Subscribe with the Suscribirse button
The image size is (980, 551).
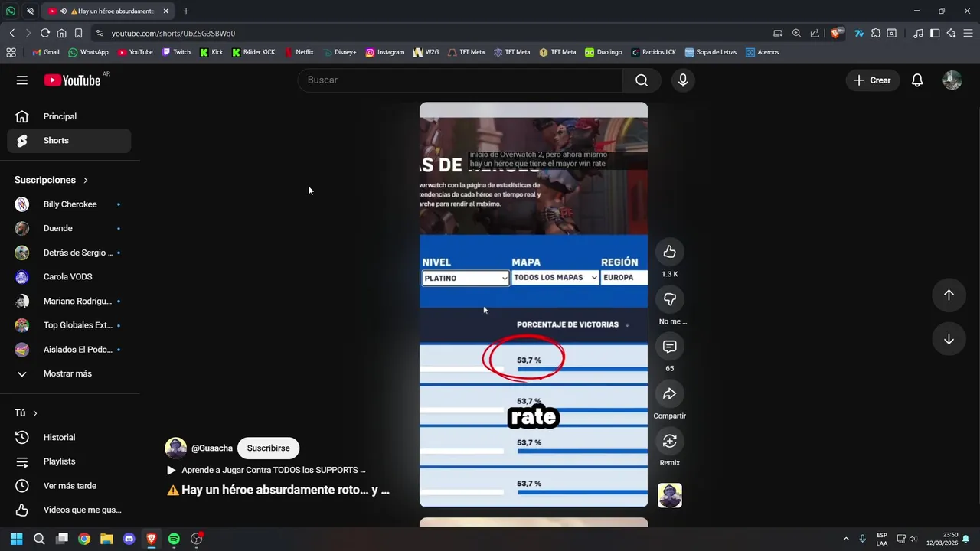(x=268, y=448)
